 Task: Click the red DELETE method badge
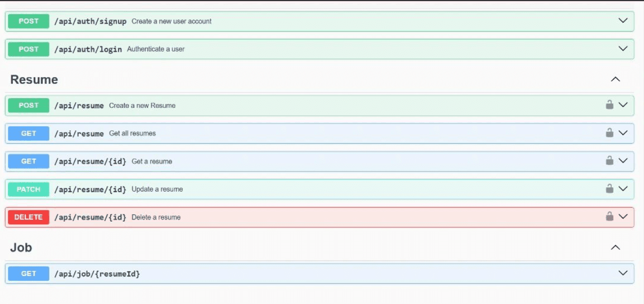pyautogui.click(x=29, y=217)
